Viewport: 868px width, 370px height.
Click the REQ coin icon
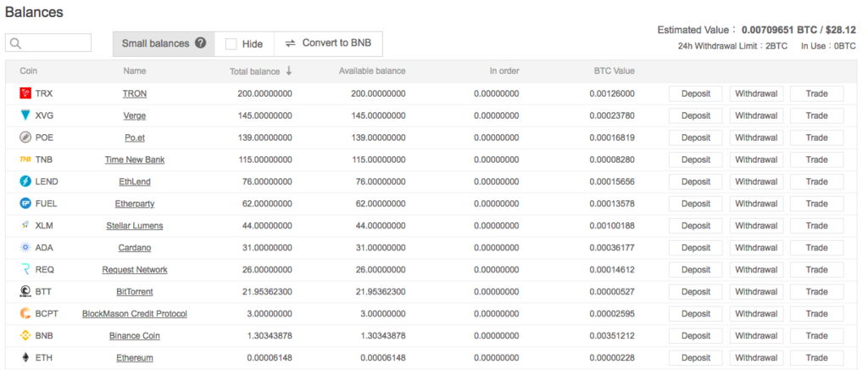pos(25,270)
